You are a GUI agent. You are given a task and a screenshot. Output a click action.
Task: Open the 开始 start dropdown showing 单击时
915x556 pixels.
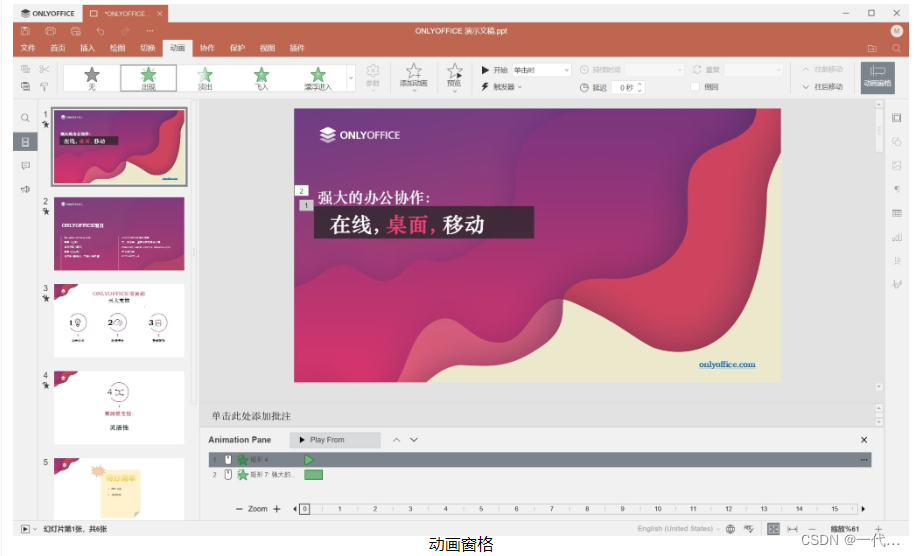(x=541, y=70)
